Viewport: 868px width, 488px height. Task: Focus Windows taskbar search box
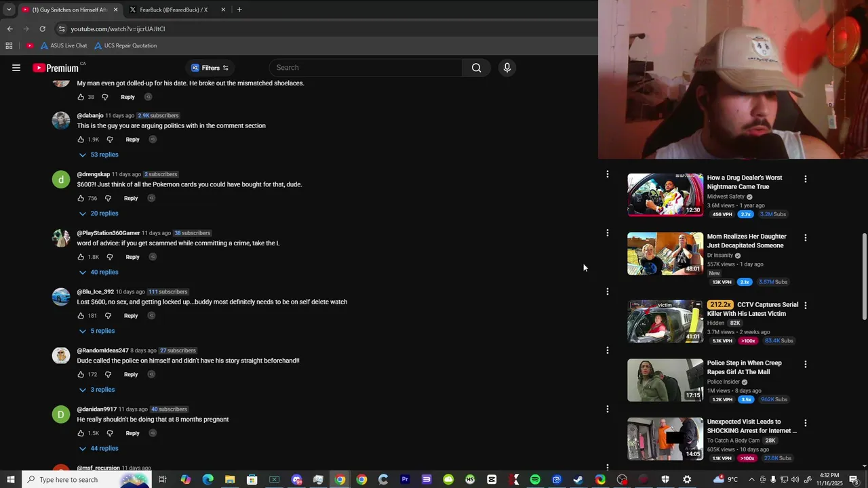88,480
